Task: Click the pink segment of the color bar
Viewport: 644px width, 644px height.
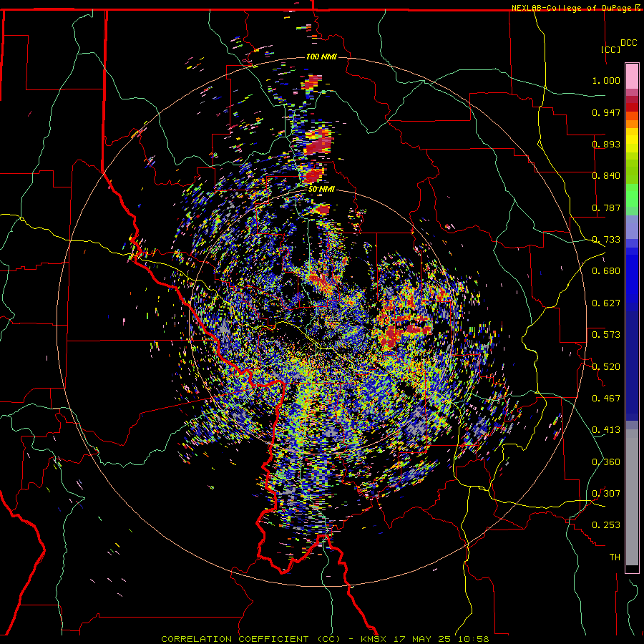Action: coord(632,76)
